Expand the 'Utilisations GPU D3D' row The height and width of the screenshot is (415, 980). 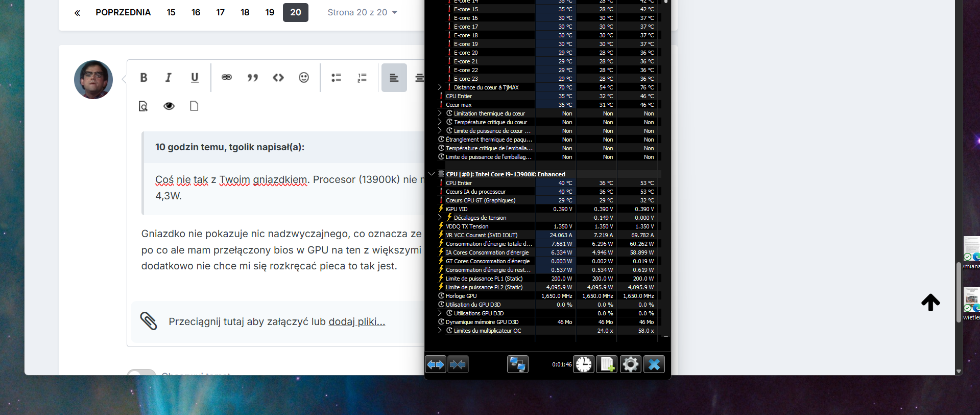[x=440, y=313]
